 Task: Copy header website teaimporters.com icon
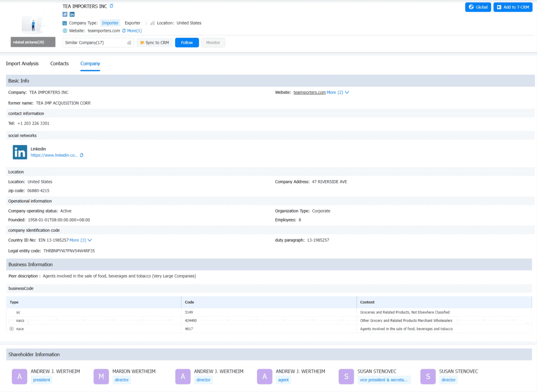(124, 31)
